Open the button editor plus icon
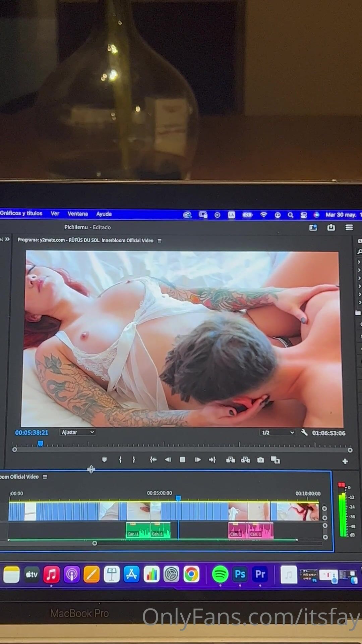This screenshot has width=362, height=644. 345,462
